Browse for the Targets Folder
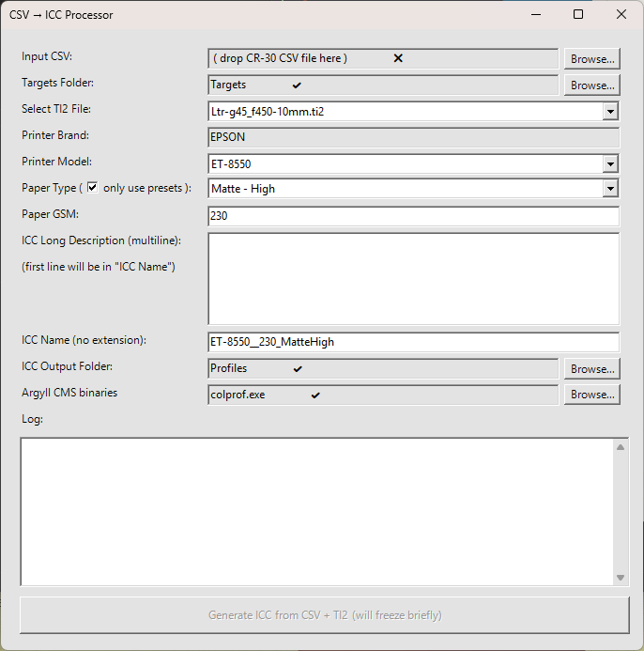 591,85
